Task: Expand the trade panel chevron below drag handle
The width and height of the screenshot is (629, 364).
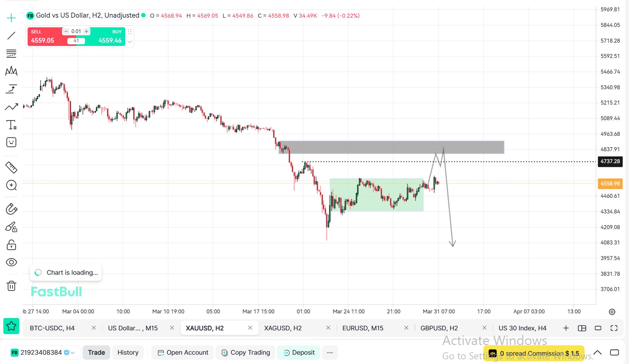Action: coord(130,42)
